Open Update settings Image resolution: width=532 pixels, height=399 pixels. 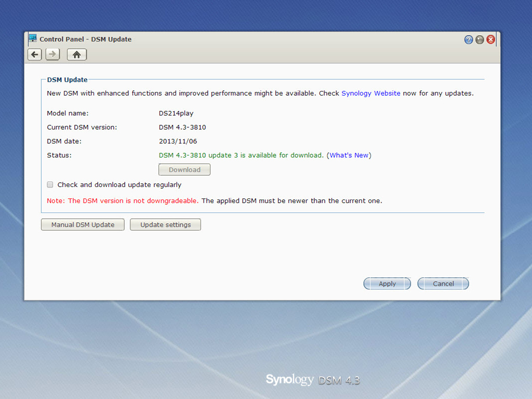coord(166,224)
